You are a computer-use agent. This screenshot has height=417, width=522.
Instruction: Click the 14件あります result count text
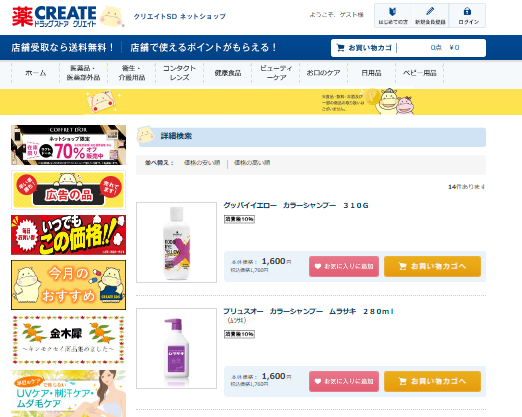click(x=466, y=187)
